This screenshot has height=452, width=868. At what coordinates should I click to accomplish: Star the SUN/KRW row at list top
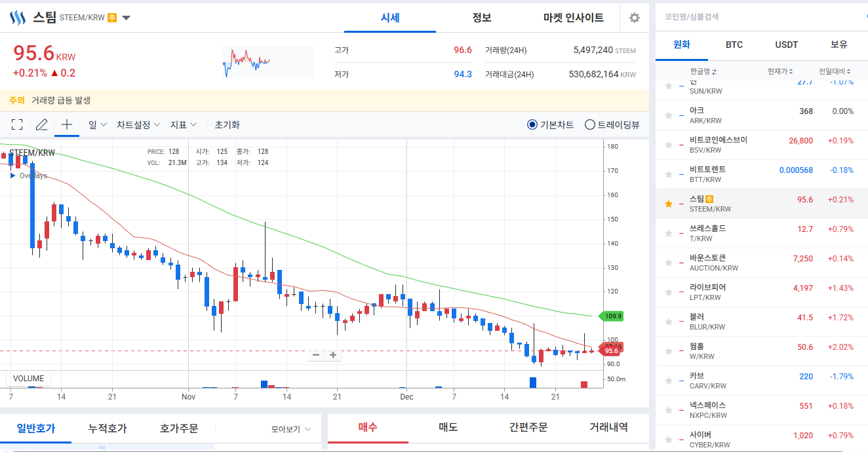tap(669, 86)
